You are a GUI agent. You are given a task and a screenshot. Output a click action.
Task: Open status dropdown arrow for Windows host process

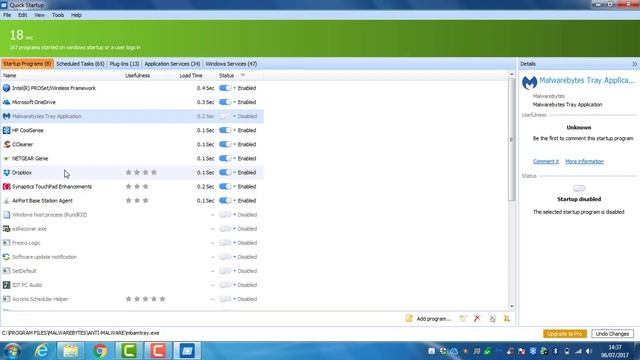235,215
